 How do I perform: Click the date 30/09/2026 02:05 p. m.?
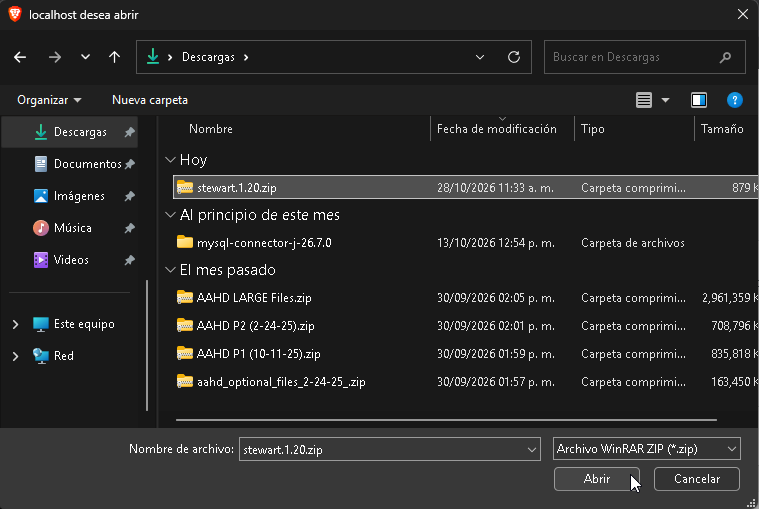pyautogui.click(x=496, y=298)
